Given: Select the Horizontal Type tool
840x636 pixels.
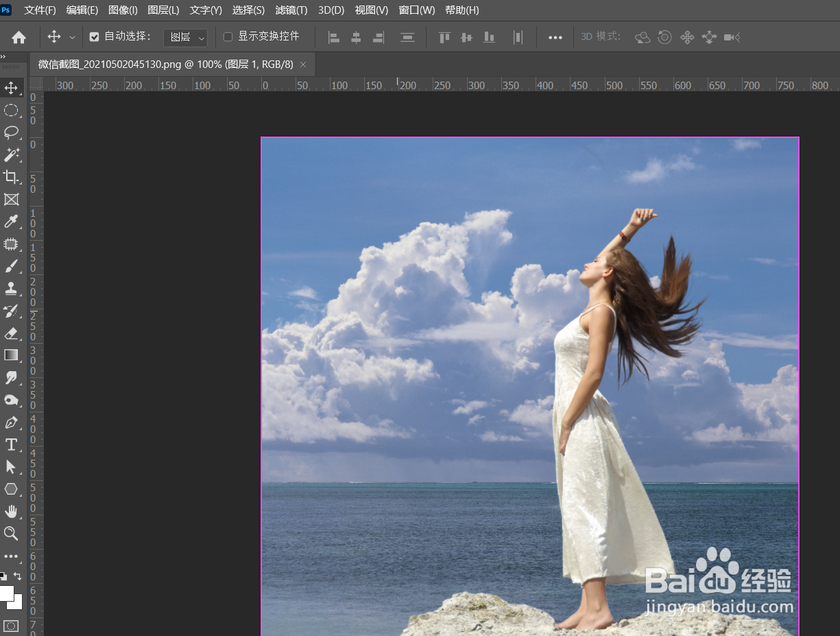Looking at the screenshot, I should (x=11, y=444).
